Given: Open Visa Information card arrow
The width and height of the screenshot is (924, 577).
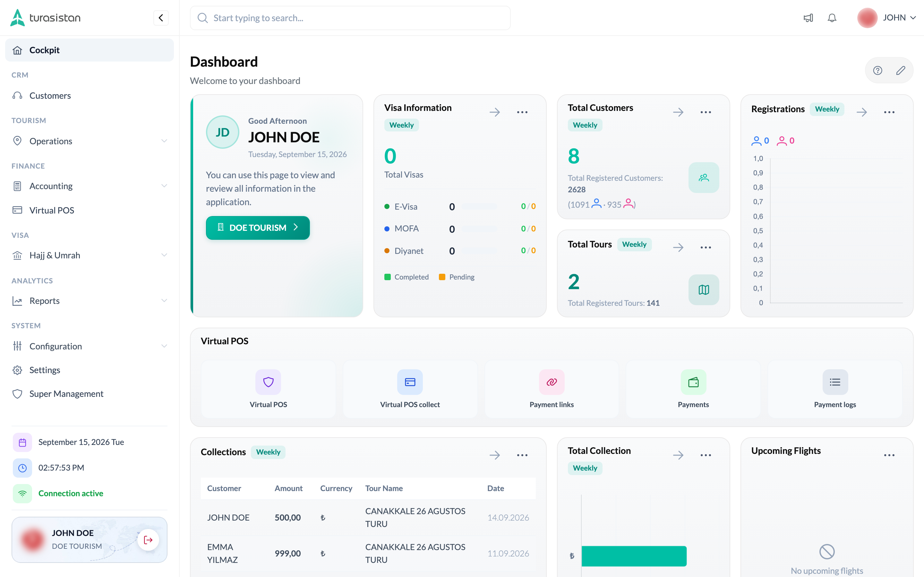Looking at the screenshot, I should (494, 112).
